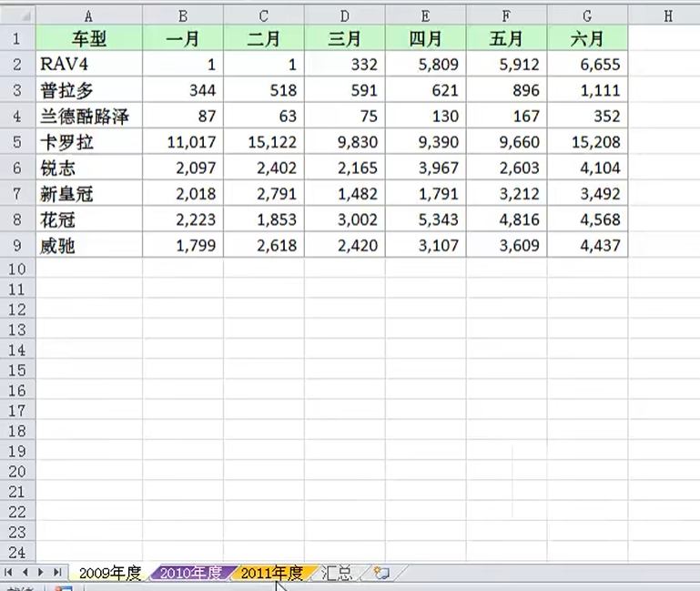Click the cell containing 2,791
The image size is (700, 591).
(x=264, y=194)
